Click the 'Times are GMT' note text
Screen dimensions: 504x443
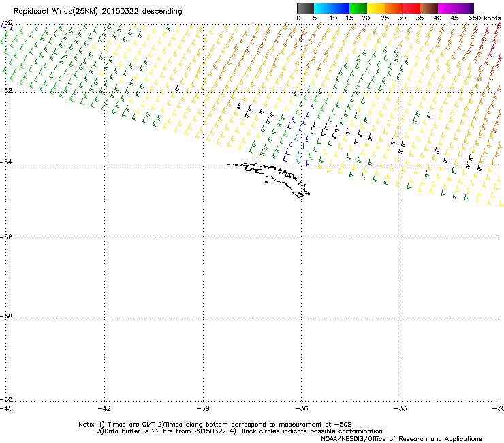click(x=131, y=425)
